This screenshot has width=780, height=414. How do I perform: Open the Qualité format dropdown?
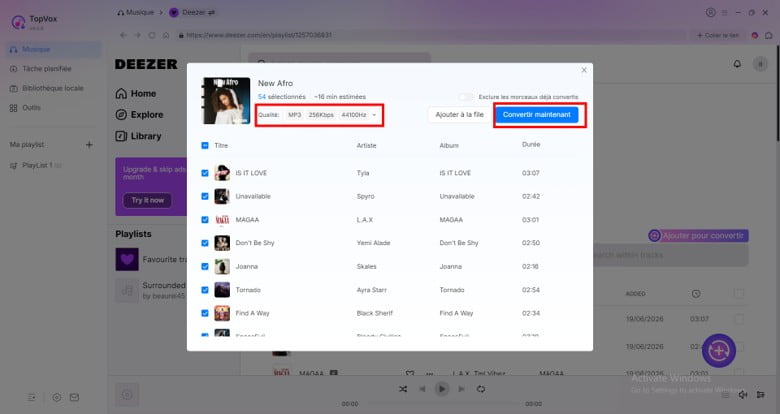point(332,115)
